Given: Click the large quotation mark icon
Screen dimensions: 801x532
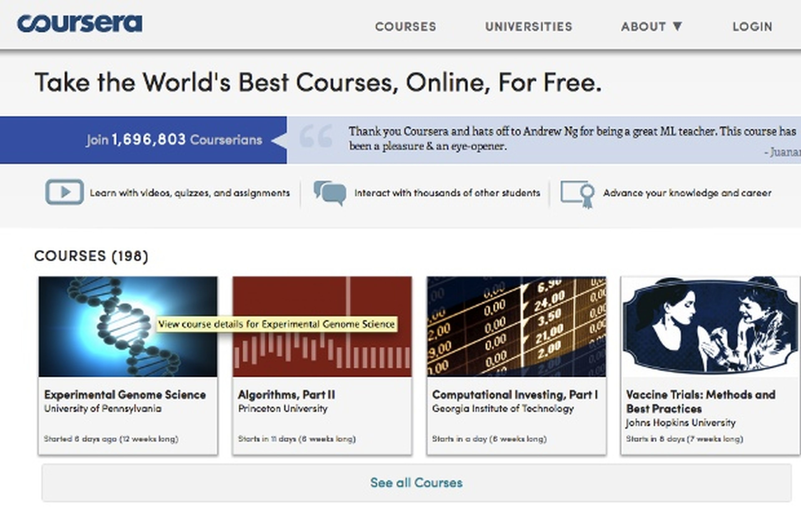Looking at the screenshot, I should coord(316,136).
